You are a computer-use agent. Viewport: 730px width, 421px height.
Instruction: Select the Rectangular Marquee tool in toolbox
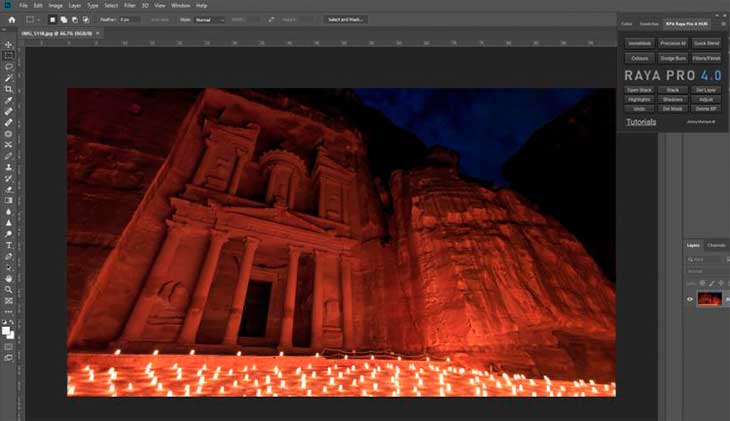(x=8, y=55)
